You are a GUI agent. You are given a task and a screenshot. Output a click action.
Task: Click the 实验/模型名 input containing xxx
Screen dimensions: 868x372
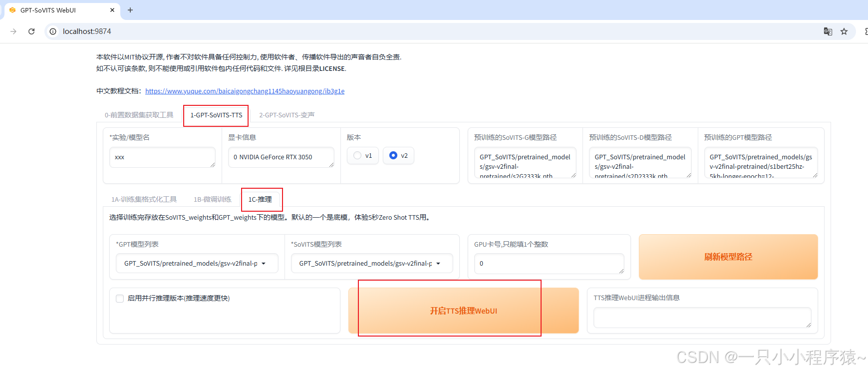coord(162,157)
